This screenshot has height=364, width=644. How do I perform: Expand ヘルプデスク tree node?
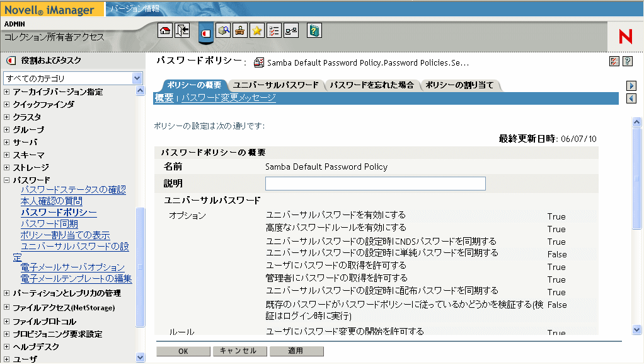point(6,347)
